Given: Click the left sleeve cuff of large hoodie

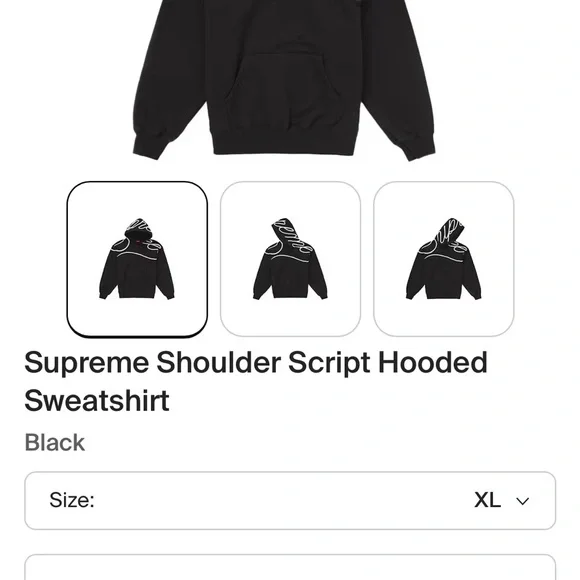Looking at the screenshot, I should [x=149, y=146].
